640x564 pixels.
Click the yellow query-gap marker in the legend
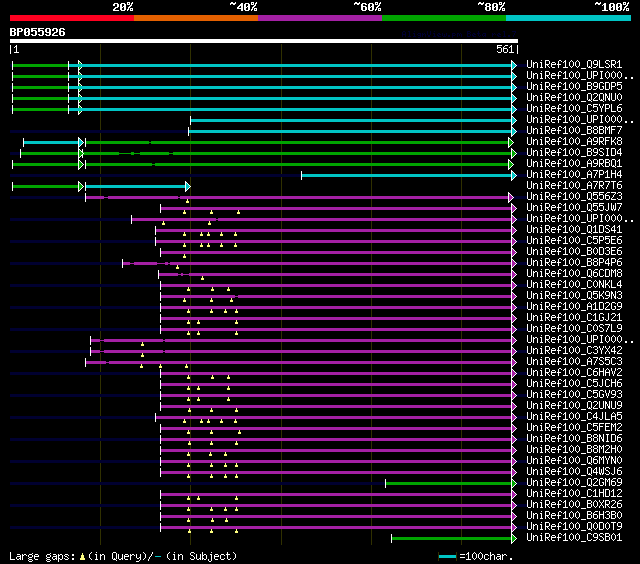click(82, 556)
